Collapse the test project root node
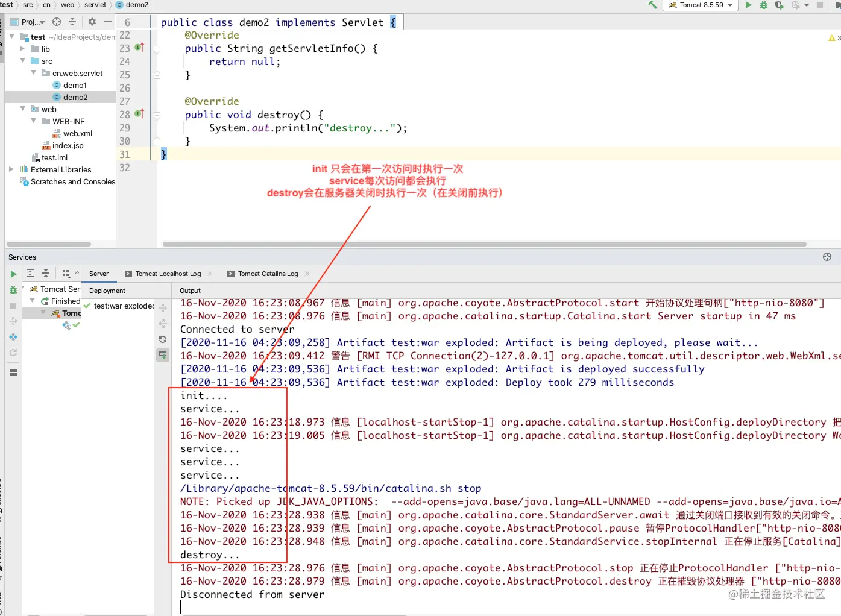 click(x=11, y=37)
